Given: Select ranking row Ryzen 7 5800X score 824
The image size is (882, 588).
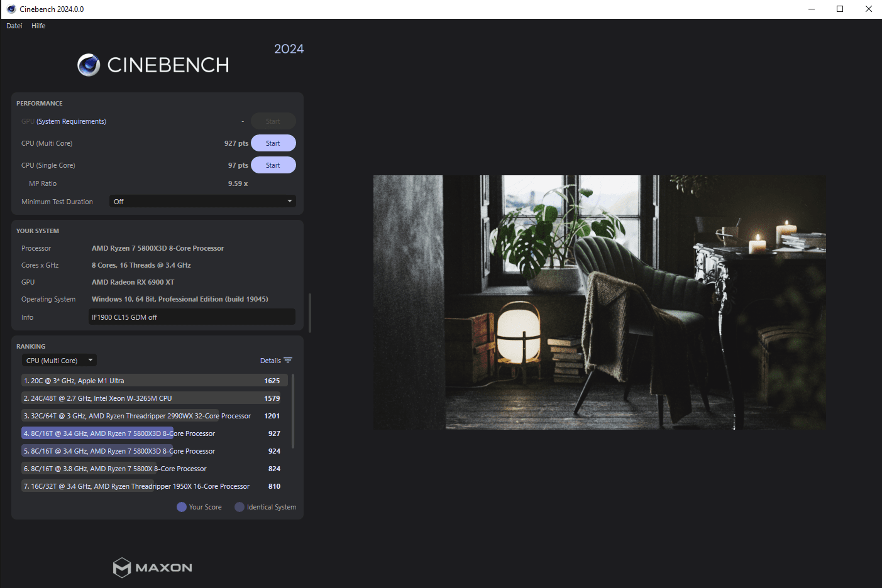Looking at the screenshot, I should pos(155,469).
